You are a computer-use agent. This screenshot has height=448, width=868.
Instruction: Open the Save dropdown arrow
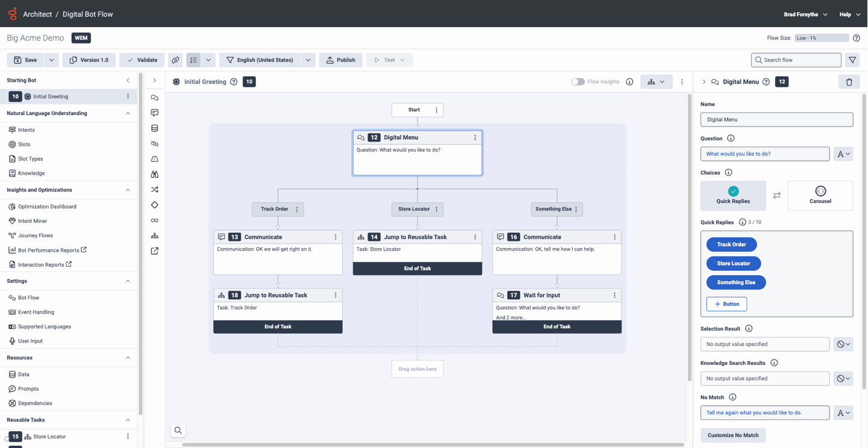pyautogui.click(x=51, y=60)
